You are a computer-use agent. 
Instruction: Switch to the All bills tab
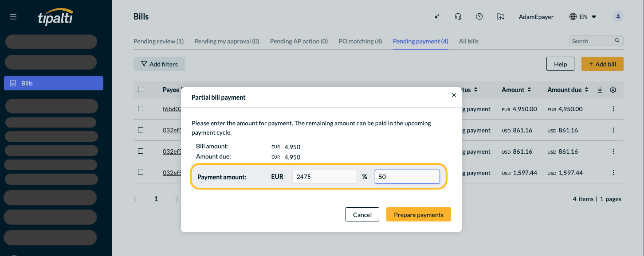[x=469, y=41]
